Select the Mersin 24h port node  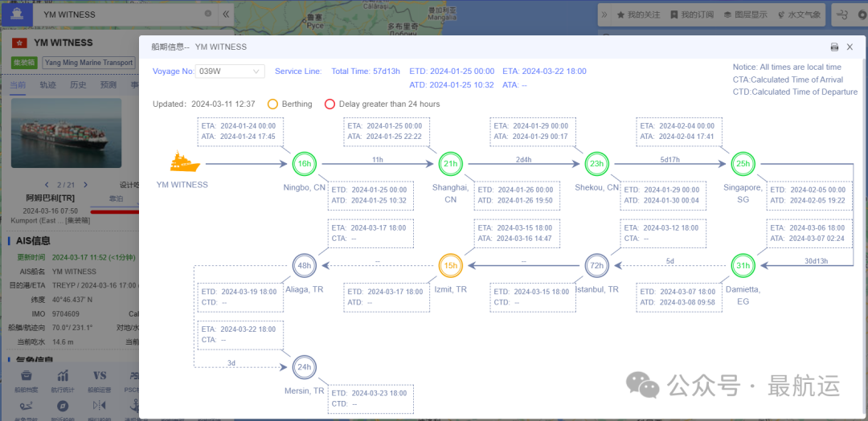304,367
